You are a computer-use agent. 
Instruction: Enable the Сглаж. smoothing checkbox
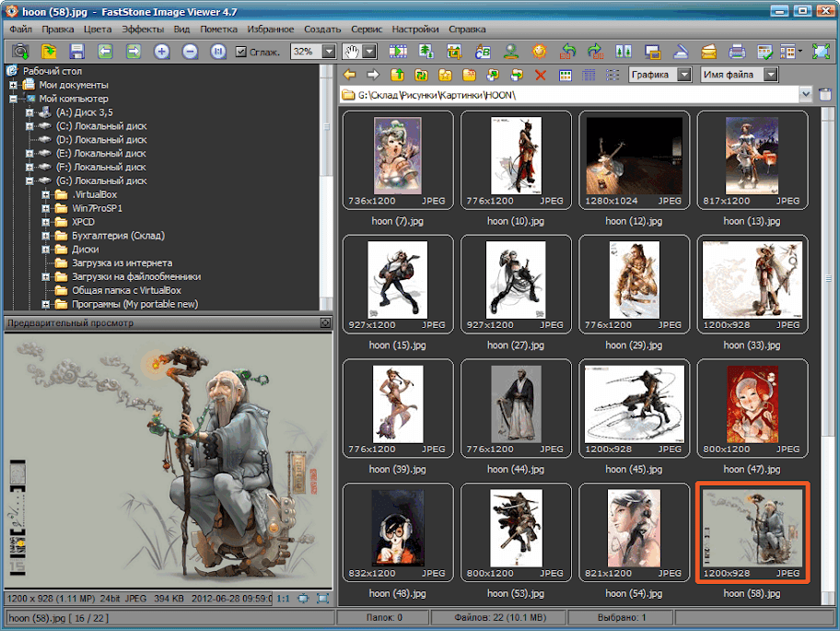241,52
